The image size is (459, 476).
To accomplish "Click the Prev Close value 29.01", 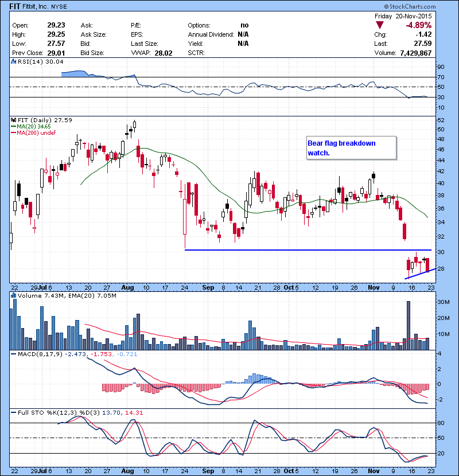I will coord(56,53).
